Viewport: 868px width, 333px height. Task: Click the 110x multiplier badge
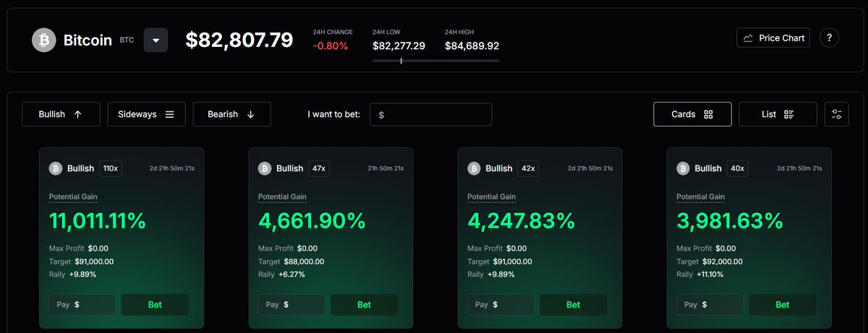pos(111,168)
